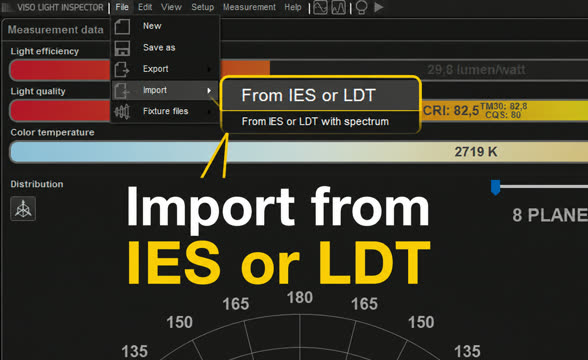Choose From IES or LDT
The image size is (588, 360).
click(x=320, y=95)
